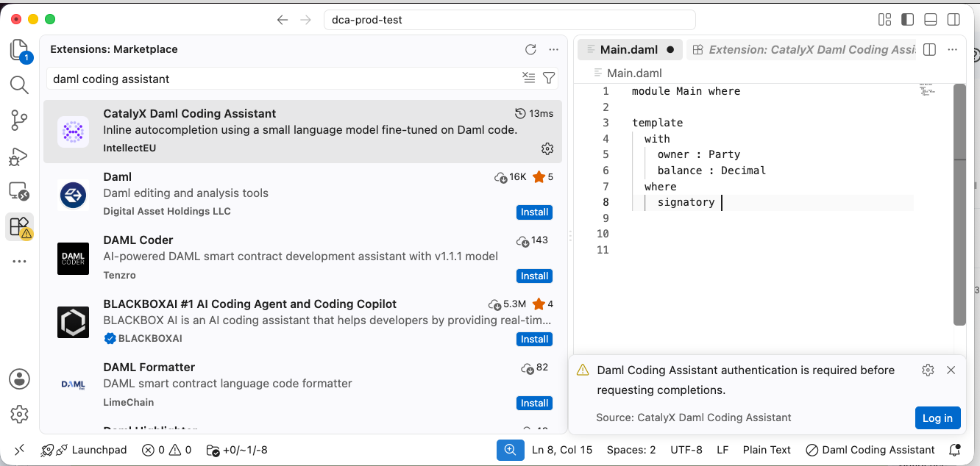Open editor more actions menu

point(953,50)
